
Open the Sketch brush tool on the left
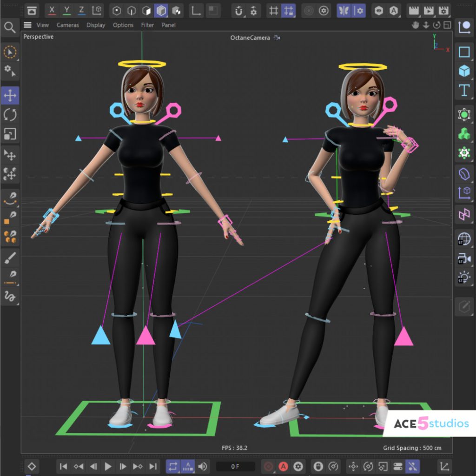point(10,258)
